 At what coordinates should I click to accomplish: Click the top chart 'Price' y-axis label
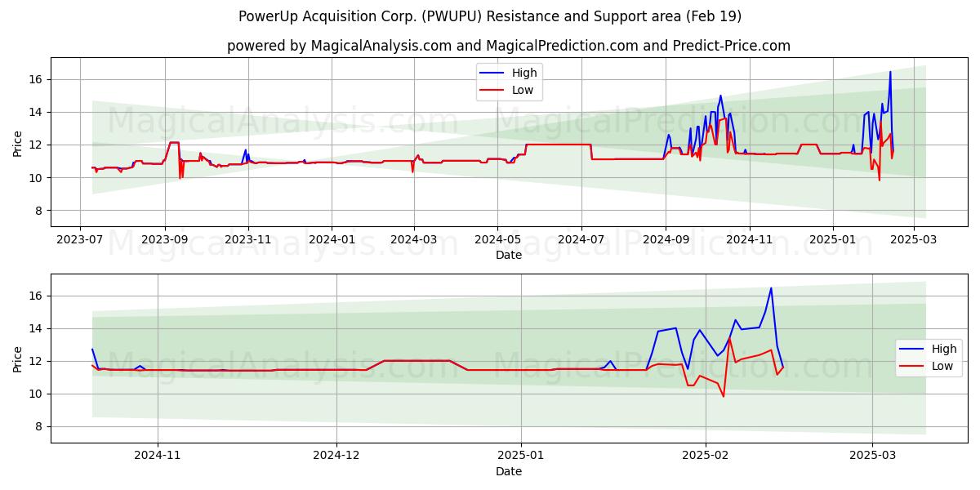18,142
